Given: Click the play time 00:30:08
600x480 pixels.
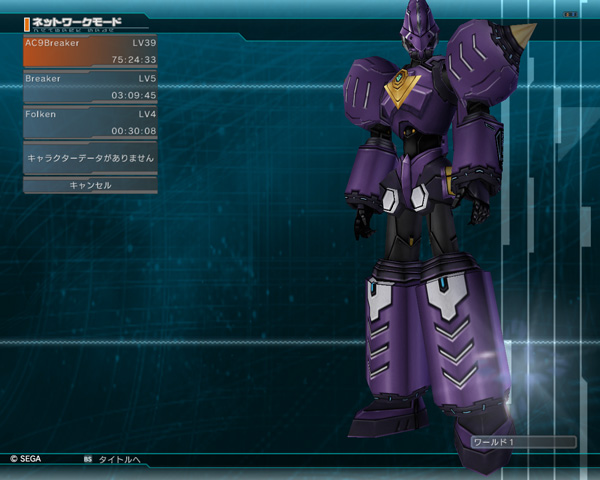Looking at the screenshot, I should [134, 131].
